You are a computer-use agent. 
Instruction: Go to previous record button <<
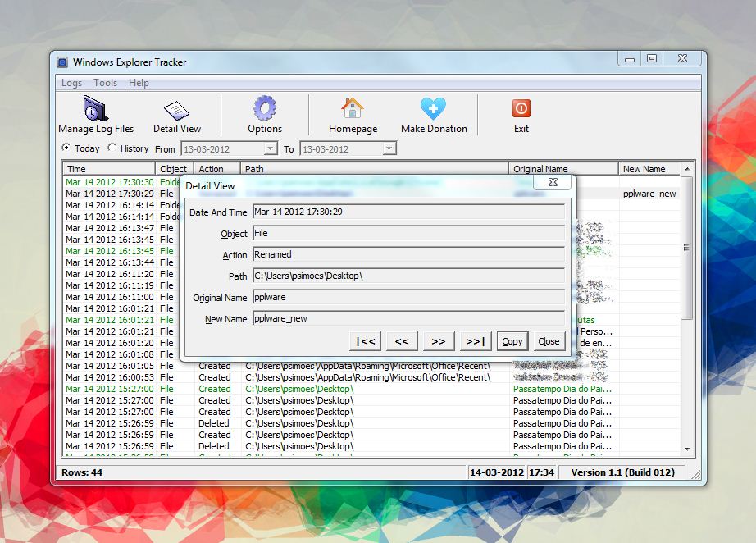point(402,341)
